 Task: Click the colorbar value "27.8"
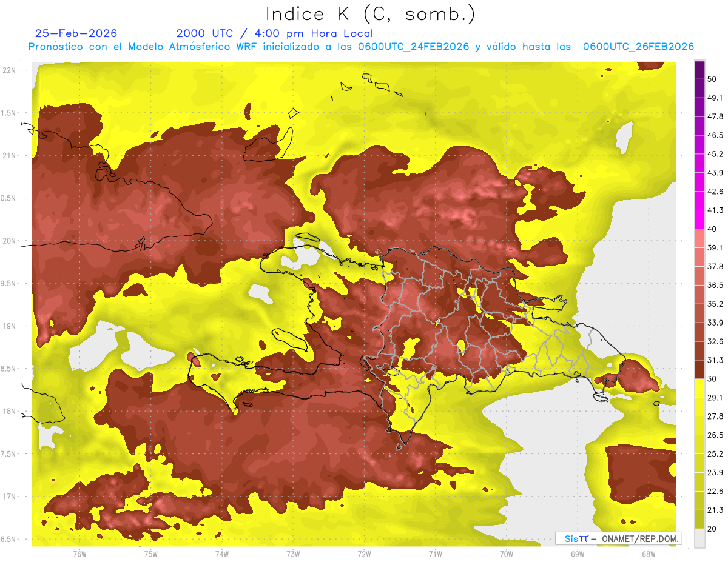click(x=715, y=416)
